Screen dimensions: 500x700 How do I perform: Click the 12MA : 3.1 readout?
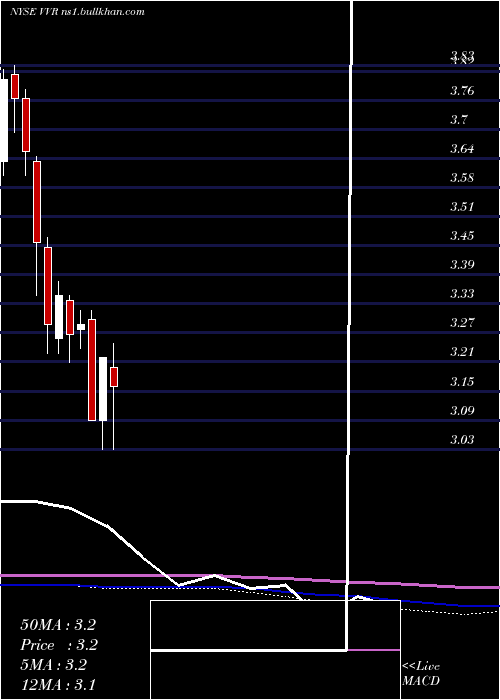(57, 685)
